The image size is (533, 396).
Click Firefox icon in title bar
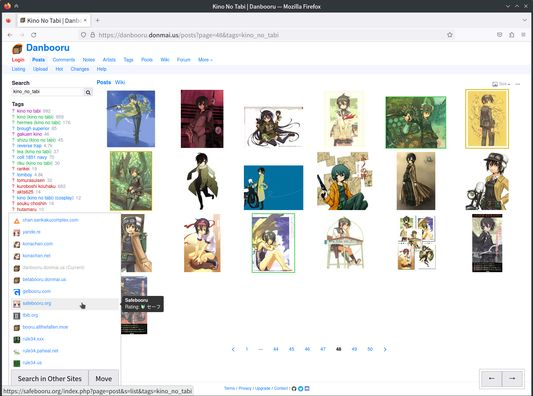[7, 6]
